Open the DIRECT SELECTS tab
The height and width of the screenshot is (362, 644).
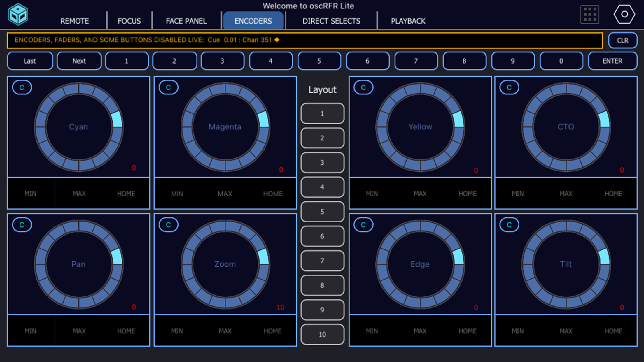point(331,21)
